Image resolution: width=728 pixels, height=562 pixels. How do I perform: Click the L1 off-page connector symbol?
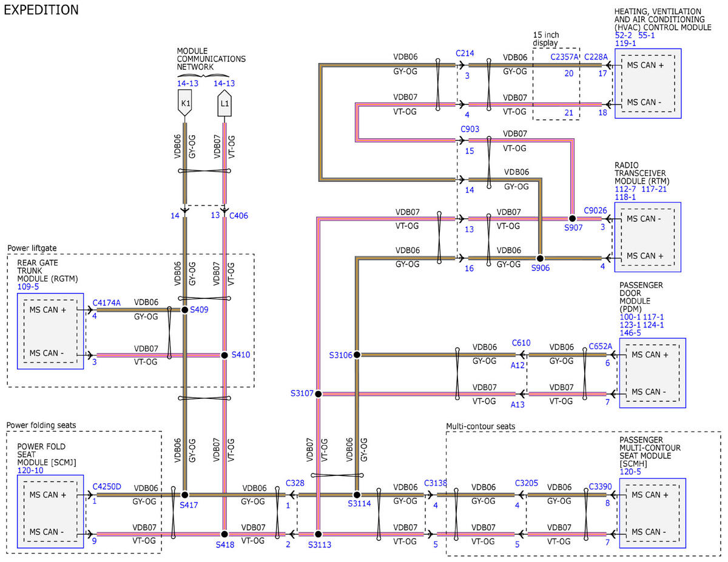(x=224, y=103)
